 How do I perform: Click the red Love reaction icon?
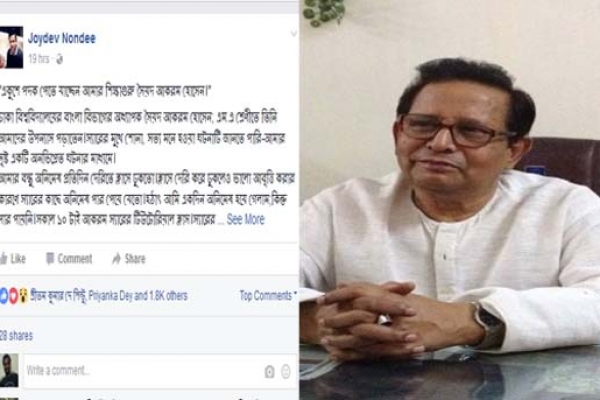pyautogui.click(x=13, y=296)
